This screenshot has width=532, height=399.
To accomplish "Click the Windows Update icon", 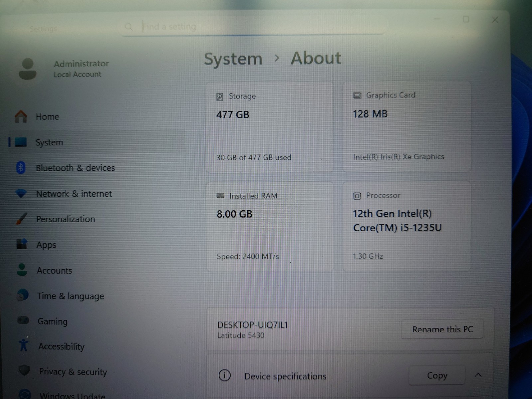I will point(25,394).
